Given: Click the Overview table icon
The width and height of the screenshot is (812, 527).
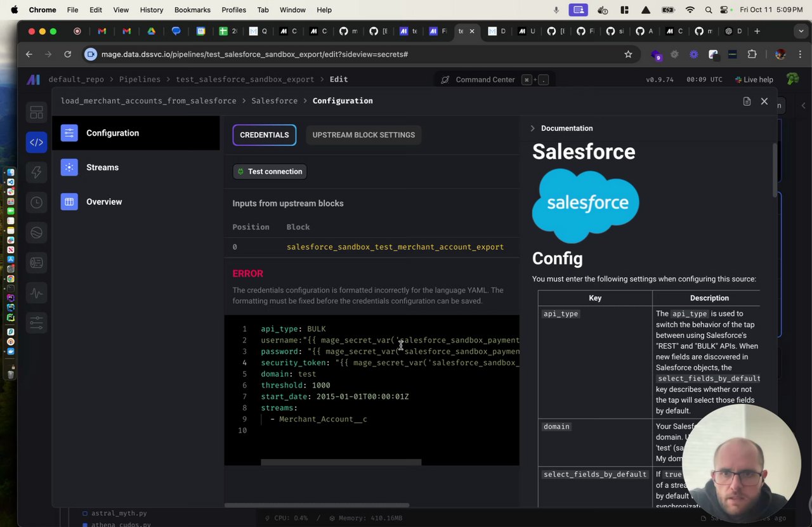Looking at the screenshot, I should pyautogui.click(x=69, y=202).
